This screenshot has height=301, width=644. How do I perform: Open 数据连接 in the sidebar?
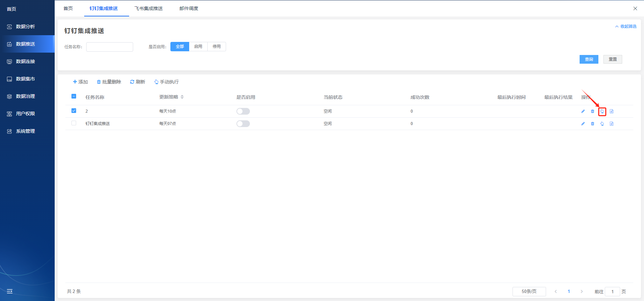coord(27,61)
